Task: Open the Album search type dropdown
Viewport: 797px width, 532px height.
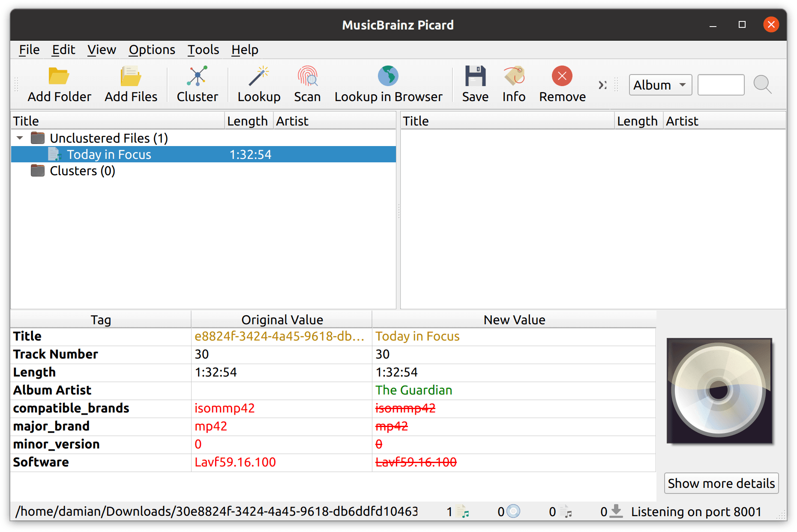Action: tap(660, 85)
